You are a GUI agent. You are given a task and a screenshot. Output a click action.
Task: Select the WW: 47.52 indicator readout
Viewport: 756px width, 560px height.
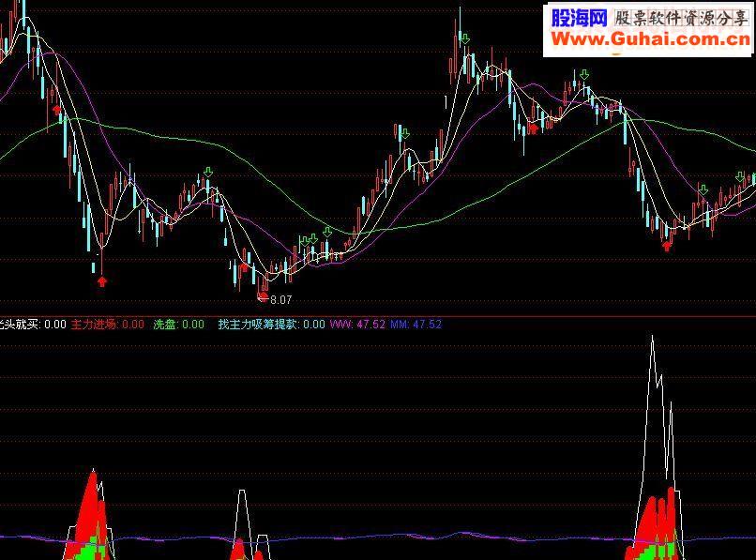(x=357, y=325)
